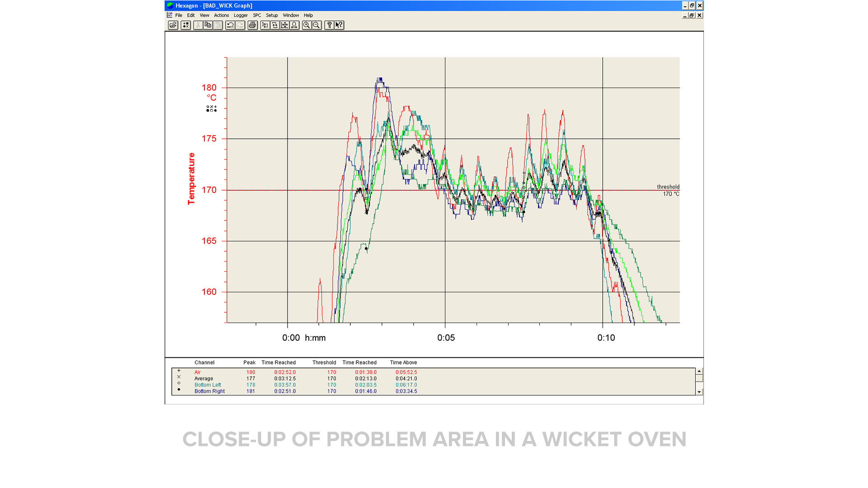Click the Air time above value 0:05:52.5
This screenshot has height=488, width=868.
(x=406, y=372)
